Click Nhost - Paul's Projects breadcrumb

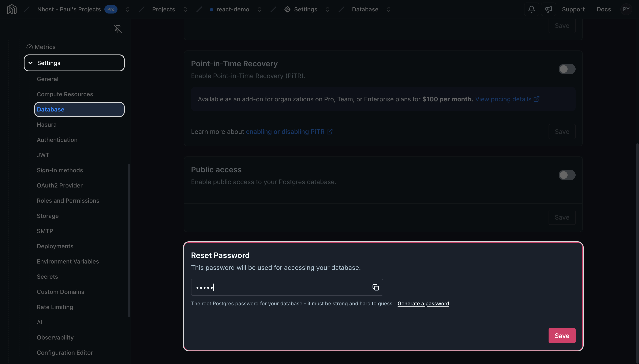point(69,10)
